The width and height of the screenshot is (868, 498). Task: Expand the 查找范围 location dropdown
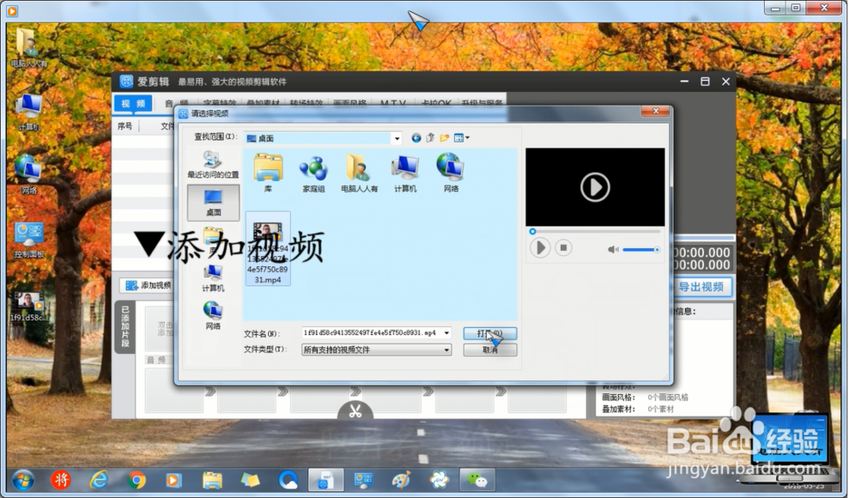[x=397, y=138]
